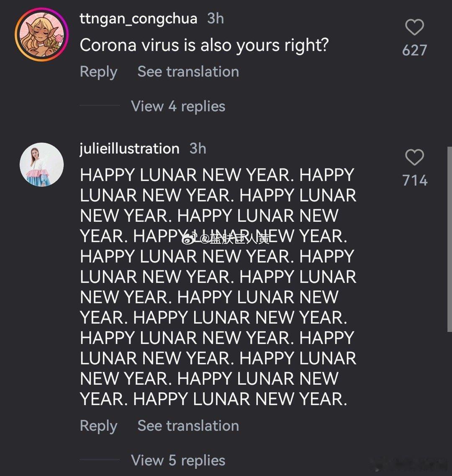
Task: Tap heart icon on julieillustration's comment
Action: [414, 157]
